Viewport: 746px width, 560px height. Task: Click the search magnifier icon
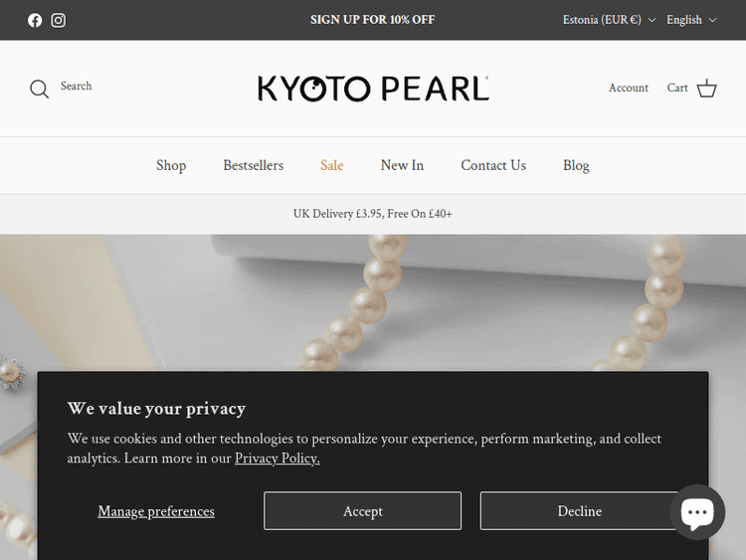coord(39,89)
